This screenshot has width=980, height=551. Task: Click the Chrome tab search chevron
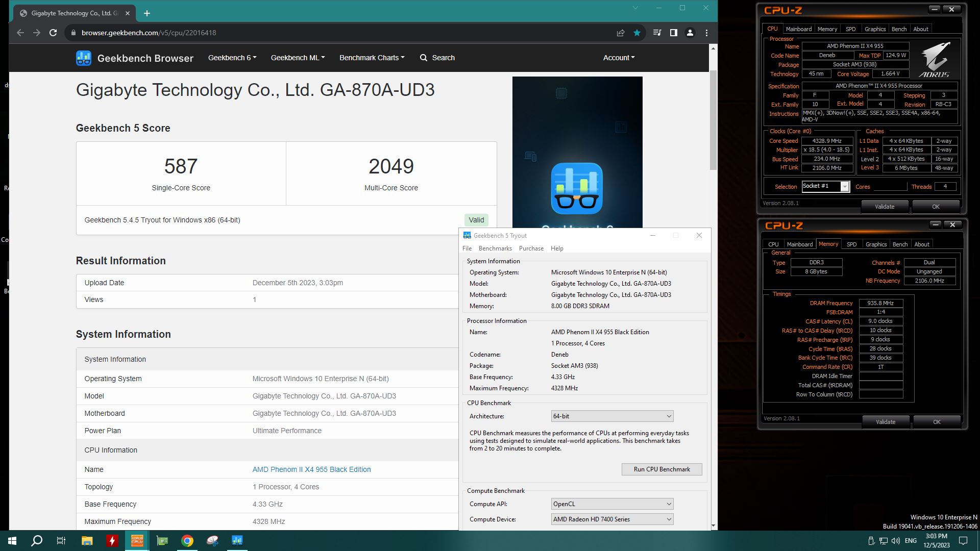pyautogui.click(x=635, y=8)
